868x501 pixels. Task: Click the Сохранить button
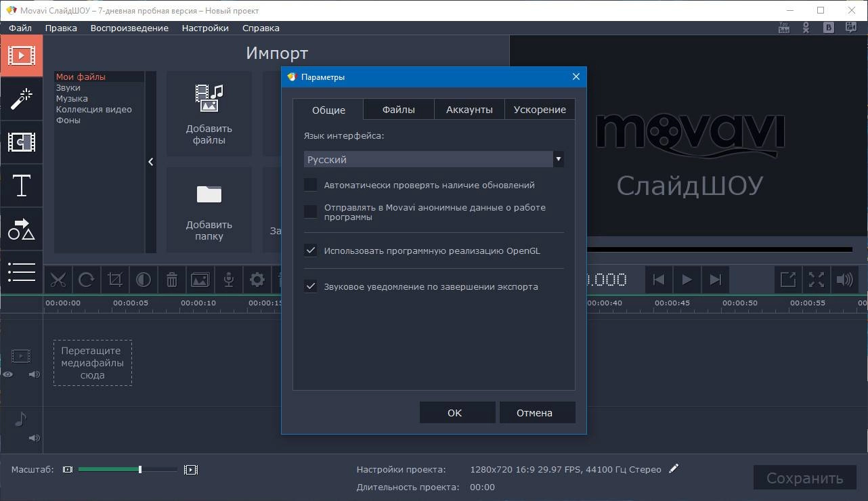[804, 478]
